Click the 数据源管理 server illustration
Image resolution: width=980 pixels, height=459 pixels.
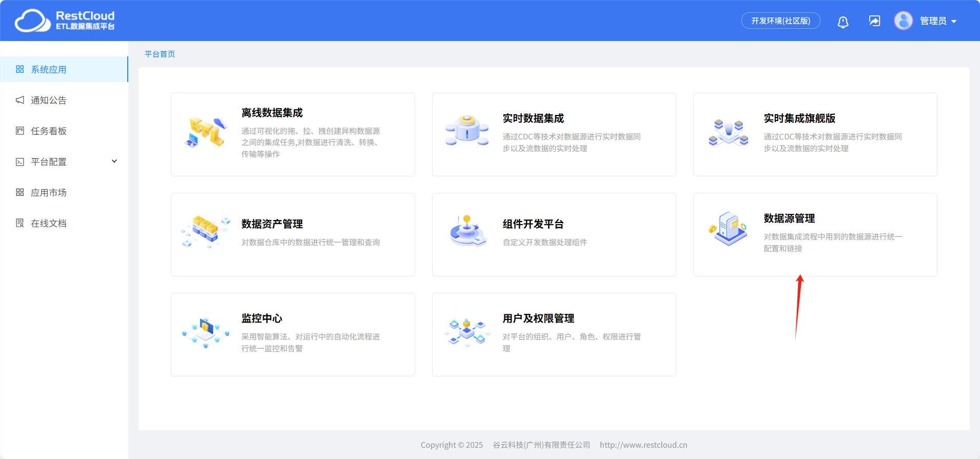point(728,229)
